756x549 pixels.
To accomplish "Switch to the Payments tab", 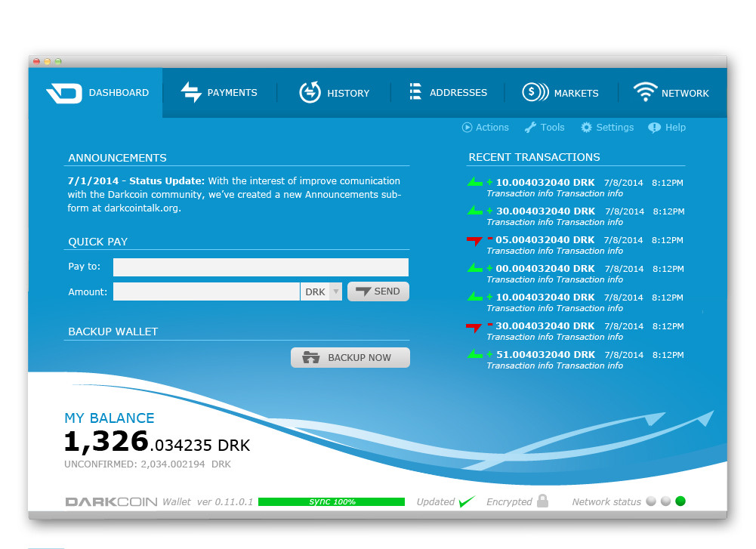I will pyautogui.click(x=219, y=93).
